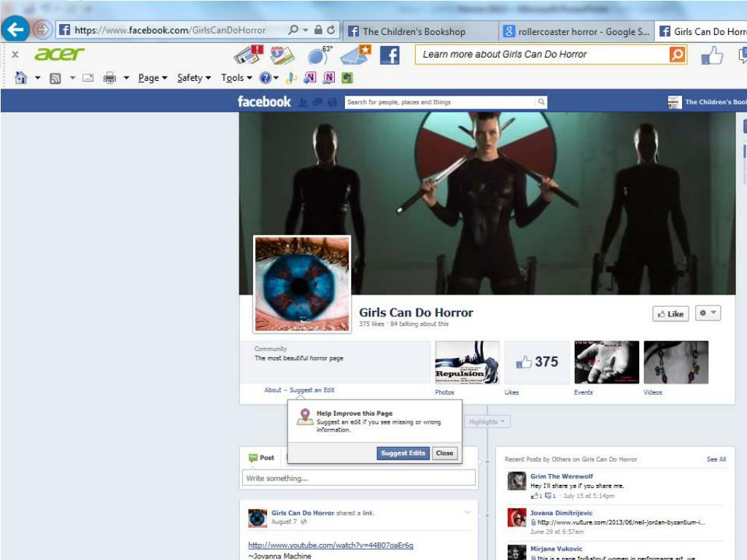Open the youtube.com watch link in the post
The width and height of the screenshot is (747, 560).
330,545
